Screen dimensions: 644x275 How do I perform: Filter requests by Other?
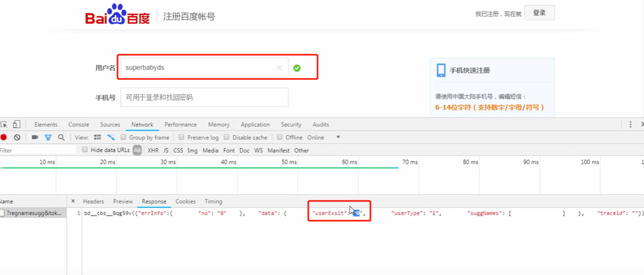click(302, 150)
